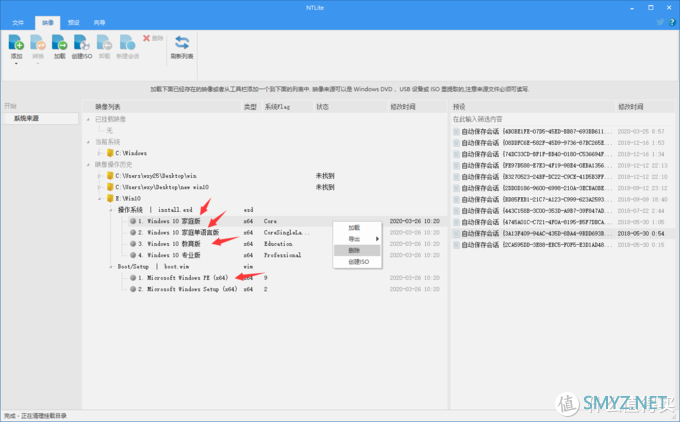Image resolution: width=680 pixels, height=422 pixels.
Task: Select the 自动保存会话 row dated 2018-05-30 0:54
Action: 562,233
